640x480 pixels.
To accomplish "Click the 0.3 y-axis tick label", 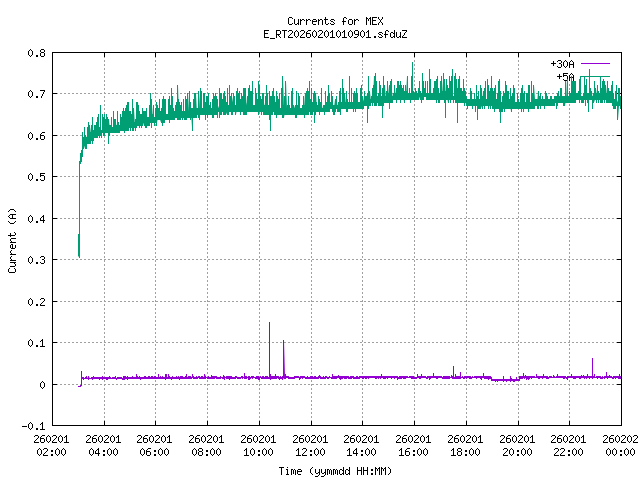I will coord(35,260).
